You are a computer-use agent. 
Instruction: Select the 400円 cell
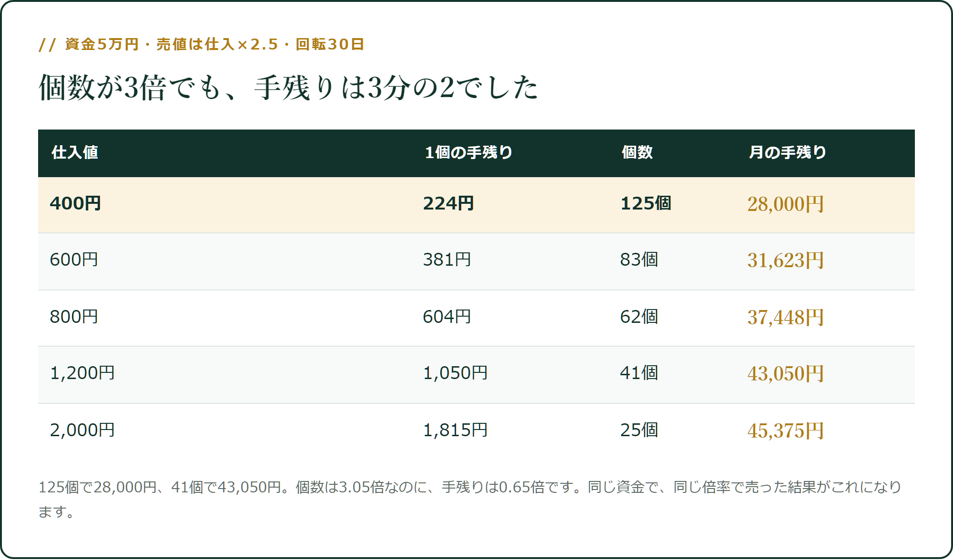[75, 204]
